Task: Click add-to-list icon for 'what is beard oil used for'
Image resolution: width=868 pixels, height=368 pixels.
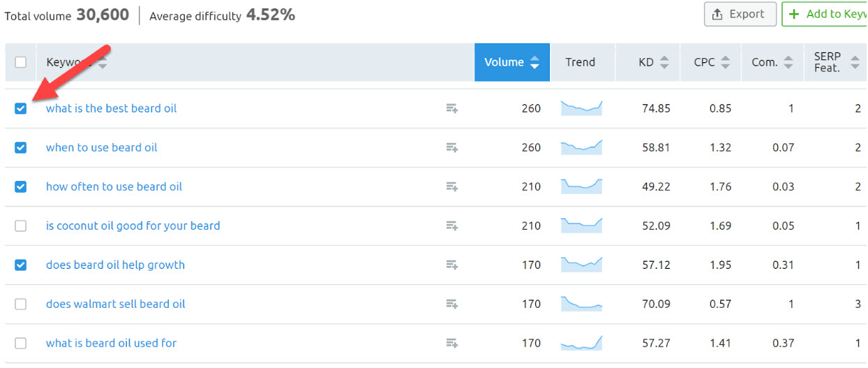Action: coord(451,343)
